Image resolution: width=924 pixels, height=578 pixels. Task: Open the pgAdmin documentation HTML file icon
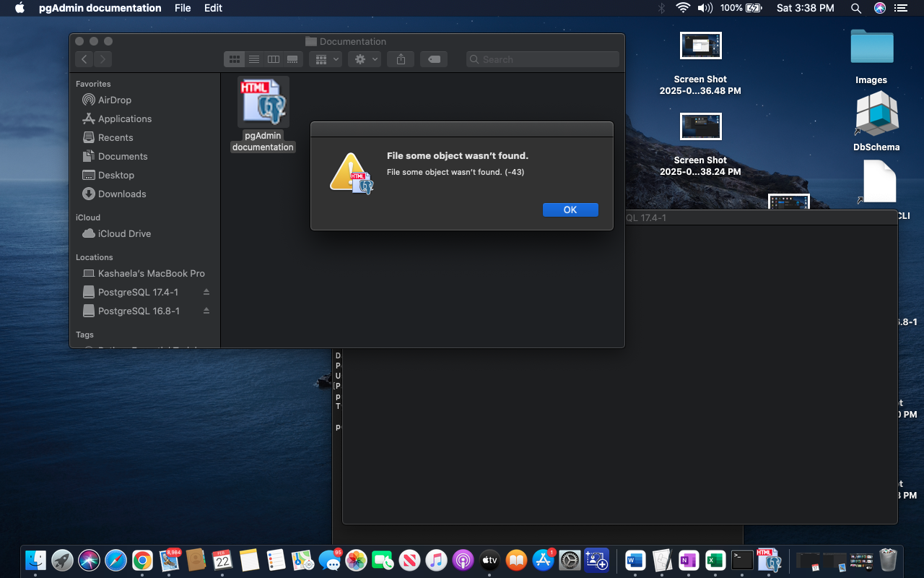pyautogui.click(x=263, y=102)
